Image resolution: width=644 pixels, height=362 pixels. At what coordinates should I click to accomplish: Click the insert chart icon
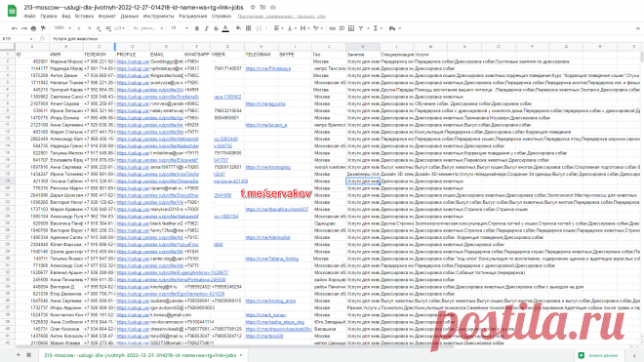click(351, 28)
